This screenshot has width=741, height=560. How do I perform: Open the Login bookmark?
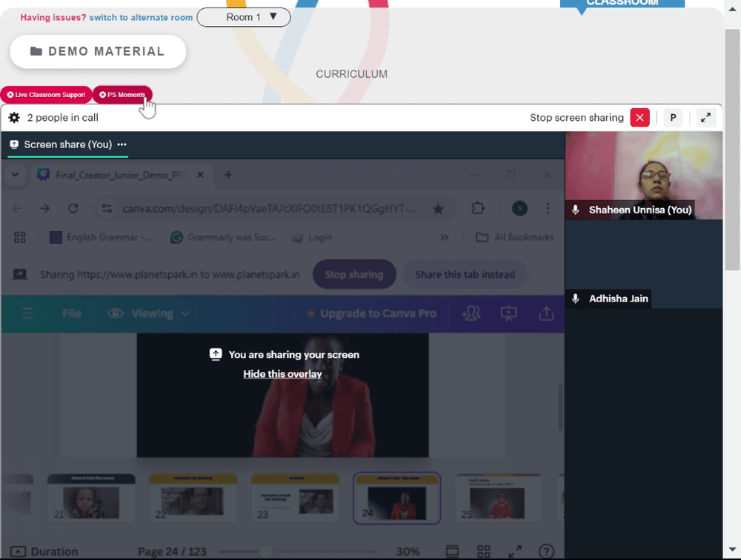[x=312, y=237]
